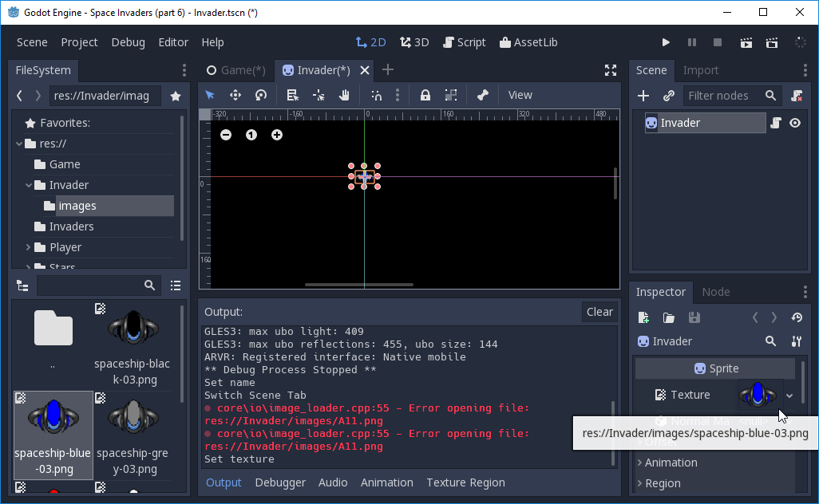Activate the Pan tool

[346, 95]
